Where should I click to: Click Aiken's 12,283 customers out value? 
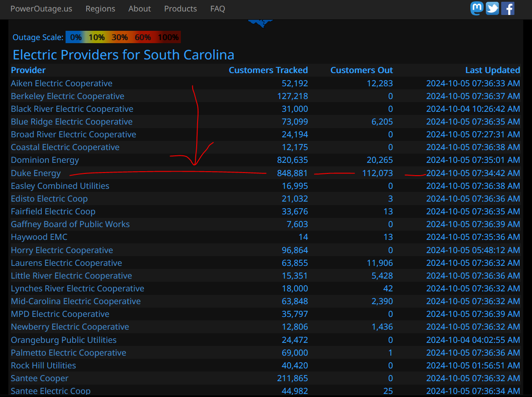point(380,83)
